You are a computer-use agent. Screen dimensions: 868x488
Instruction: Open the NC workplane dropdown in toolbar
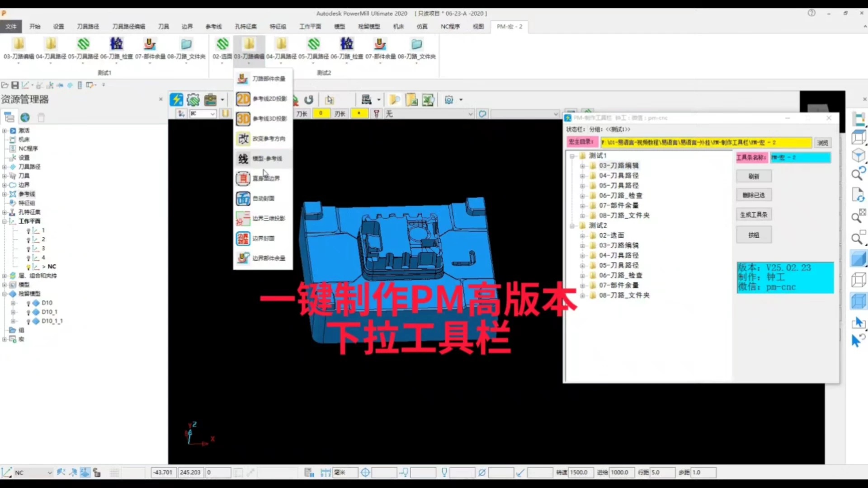coord(212,114)
